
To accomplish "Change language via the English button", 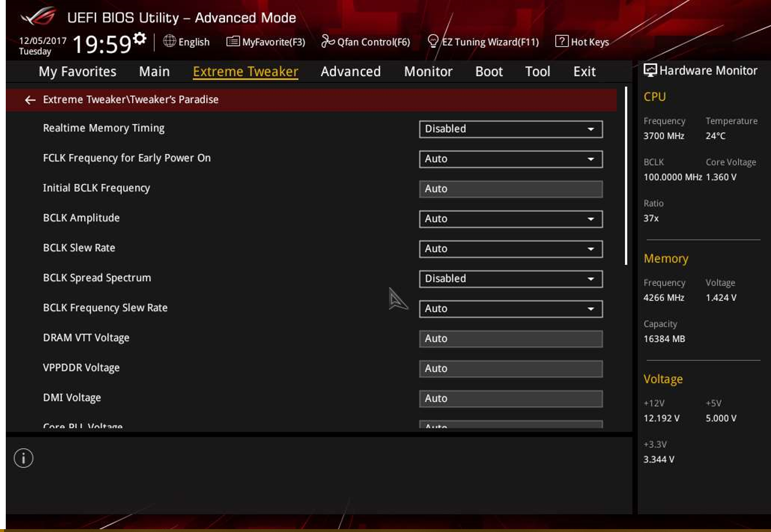I will (186, 42).
